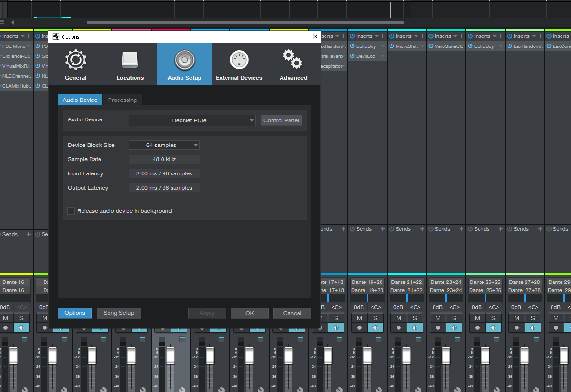Toggle monitoring on the Dante 23+24 channel
The image size is (571, 392).
454,328
